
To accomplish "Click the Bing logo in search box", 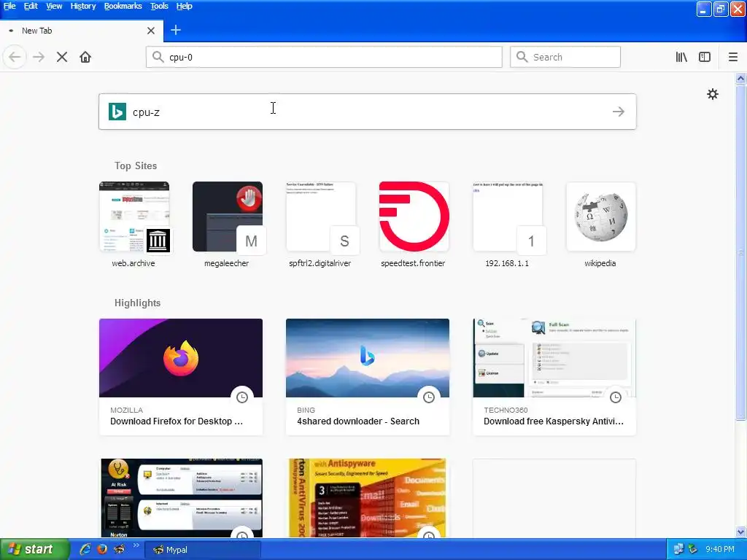I will point(117,112).
